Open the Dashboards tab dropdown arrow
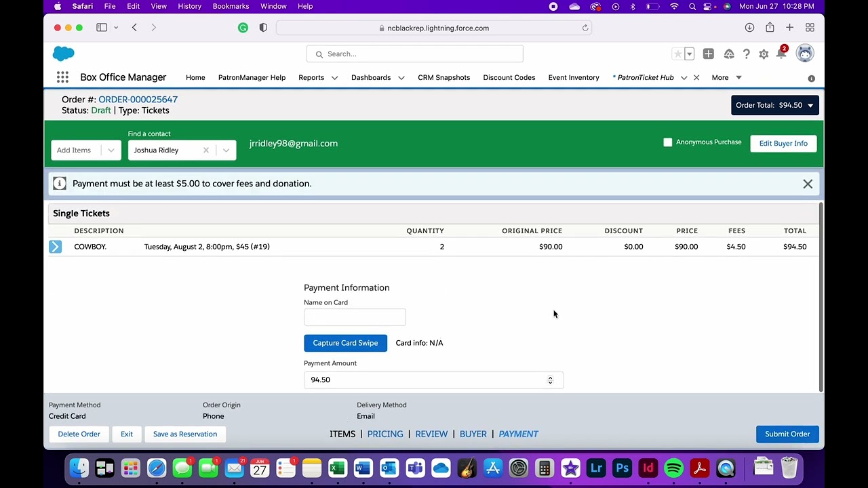This screenshot has height=488, width=868. coord(401,78)
